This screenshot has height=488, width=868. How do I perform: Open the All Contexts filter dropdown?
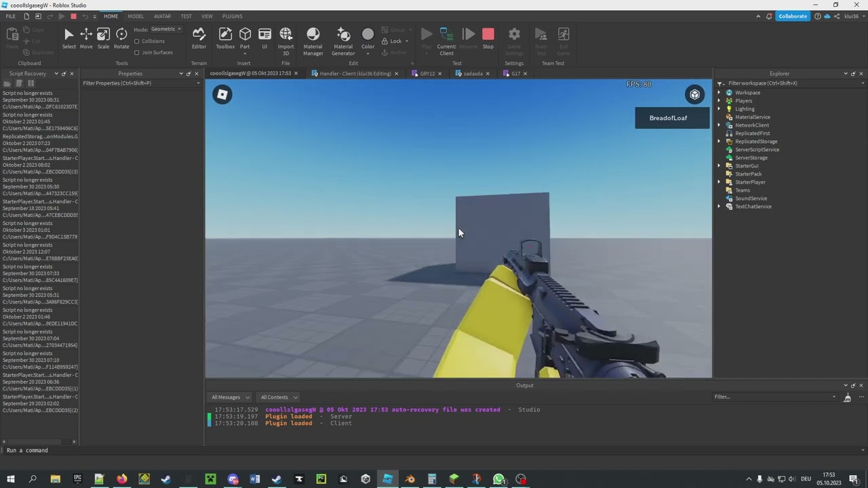point(279,397)
